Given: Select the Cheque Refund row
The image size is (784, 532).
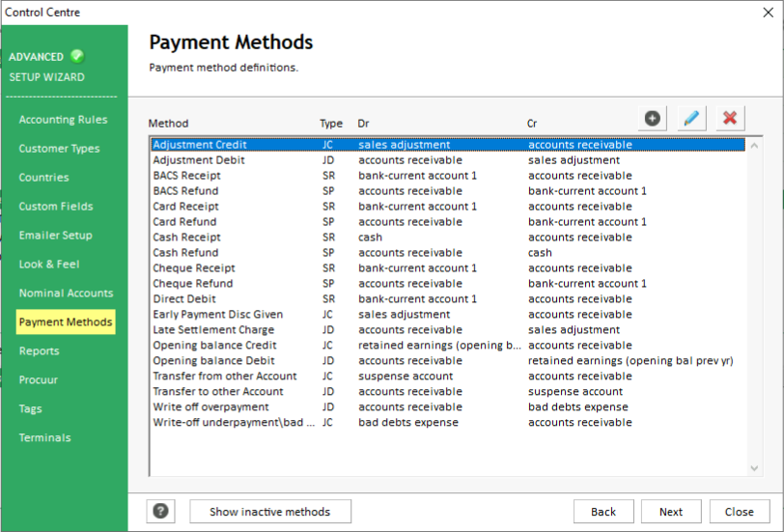Looking at the screenshot, I should tap(193, 284).
